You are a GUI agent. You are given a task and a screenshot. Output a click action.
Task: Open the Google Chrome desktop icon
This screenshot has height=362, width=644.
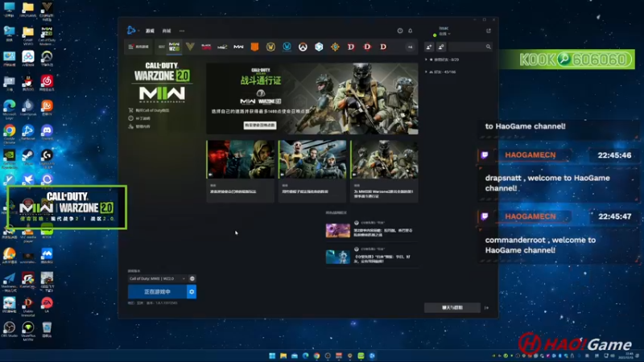[x=10, y=134]
